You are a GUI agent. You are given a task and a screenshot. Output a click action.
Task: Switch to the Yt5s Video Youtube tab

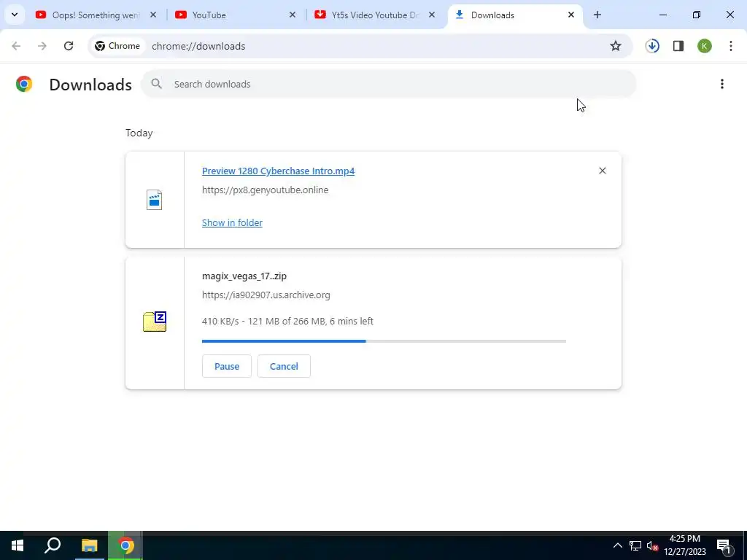pos(374,15)
